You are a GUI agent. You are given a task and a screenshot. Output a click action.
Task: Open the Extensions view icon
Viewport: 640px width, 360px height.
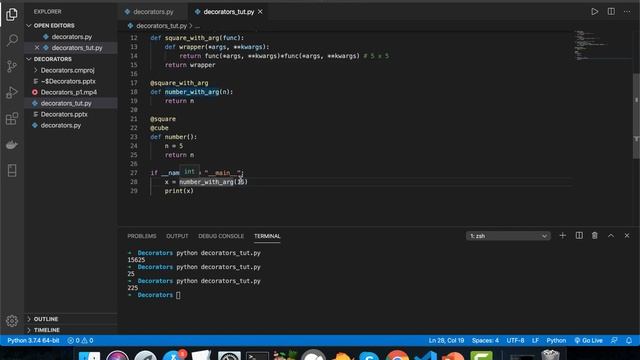coord(12,119)
